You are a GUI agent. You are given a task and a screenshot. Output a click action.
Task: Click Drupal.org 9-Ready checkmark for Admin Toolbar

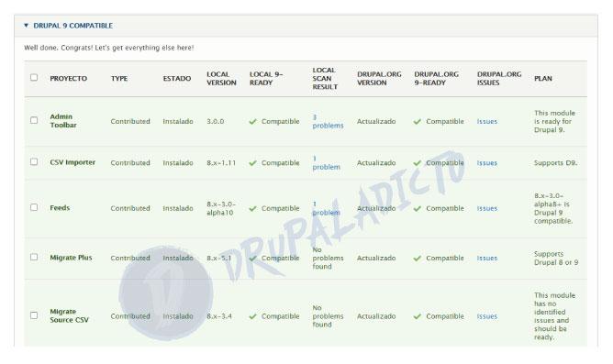(x=418, y=121)
